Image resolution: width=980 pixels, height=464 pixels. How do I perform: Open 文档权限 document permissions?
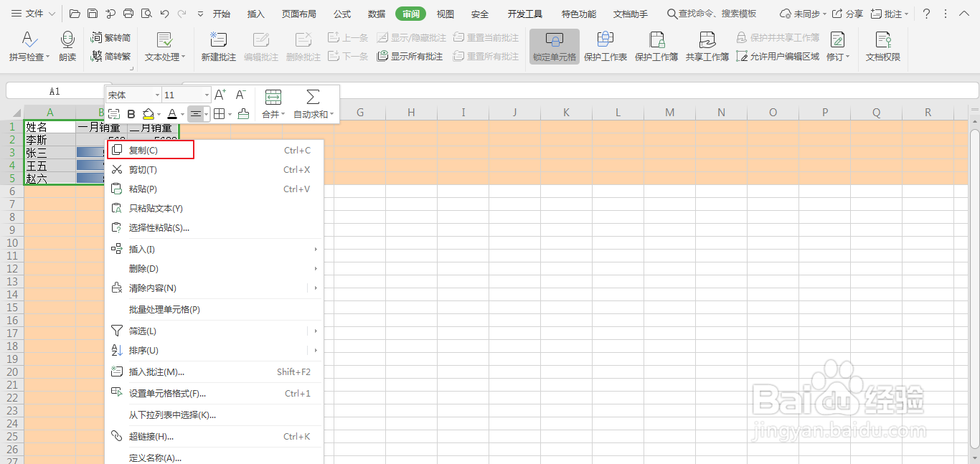coord(882,47)
